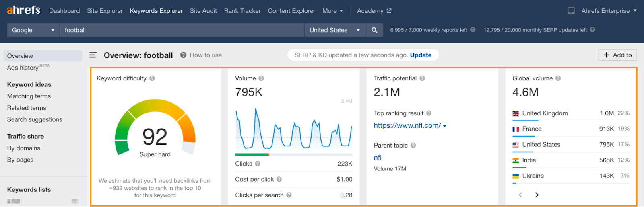Go to previous global volume countries page
644x207 pixels.
520,195
